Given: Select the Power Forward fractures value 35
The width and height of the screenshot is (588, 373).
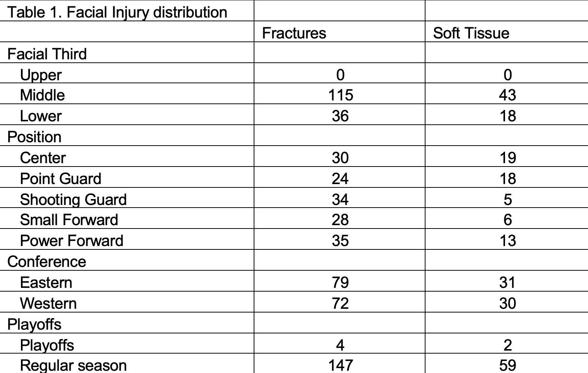Looking at the screenshot, I should (340, 241).
